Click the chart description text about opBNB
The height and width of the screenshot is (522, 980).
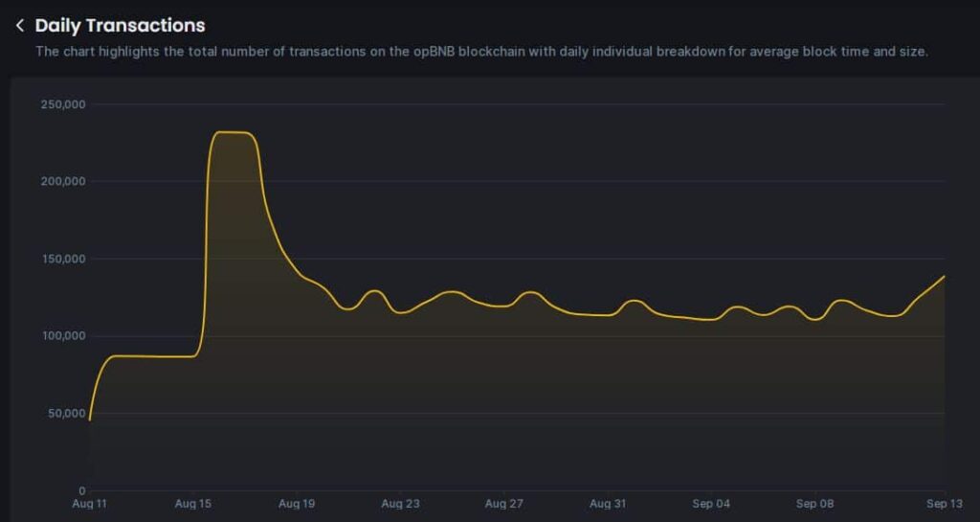point(481,51)
